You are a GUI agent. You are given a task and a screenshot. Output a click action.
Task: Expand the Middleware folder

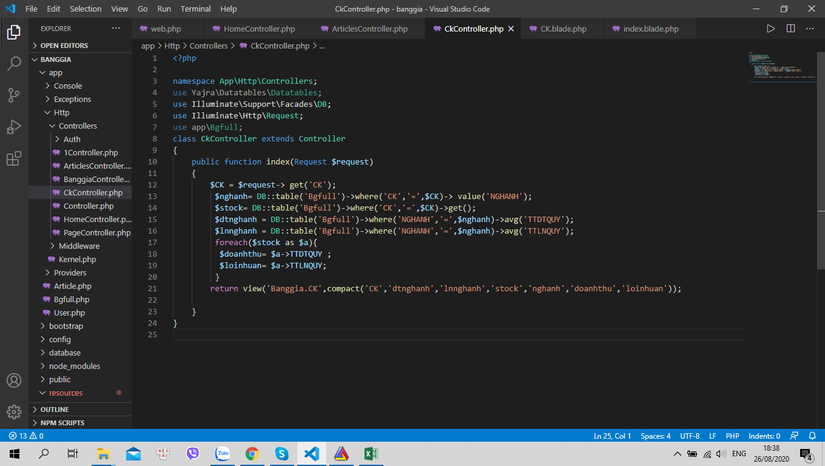pos(79,246)
